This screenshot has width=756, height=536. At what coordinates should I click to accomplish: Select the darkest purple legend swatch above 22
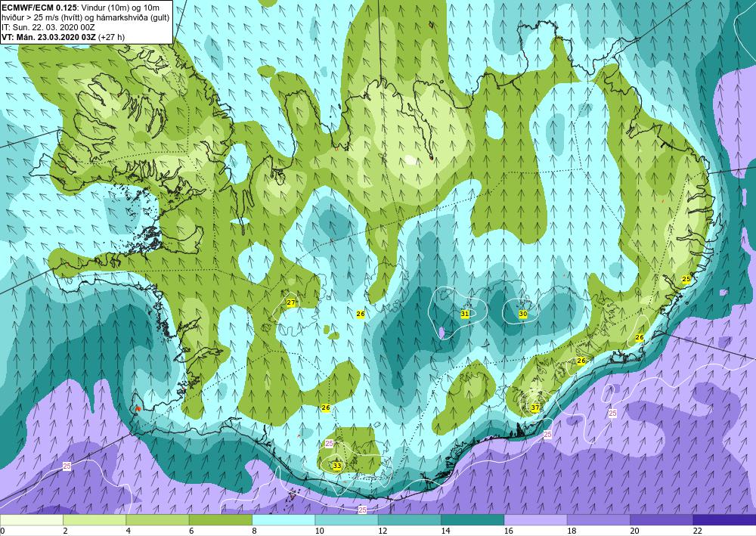pos(724,519)
